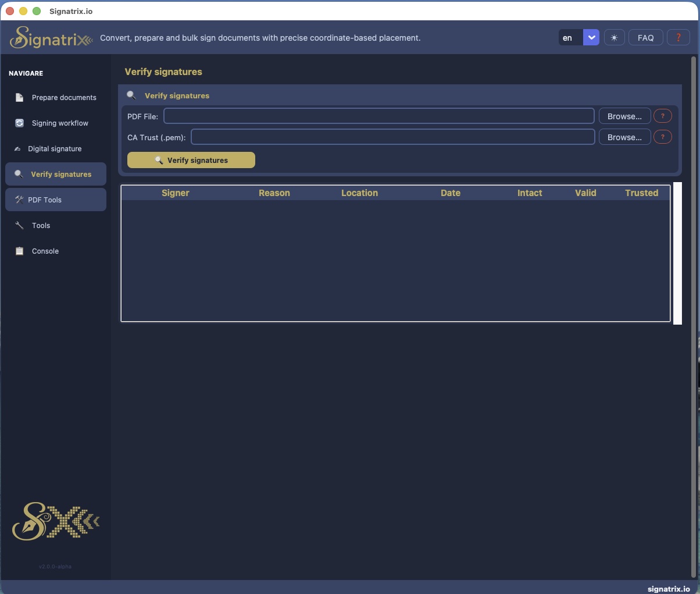Toggle the light theme with the sun button

pos(614,37)
